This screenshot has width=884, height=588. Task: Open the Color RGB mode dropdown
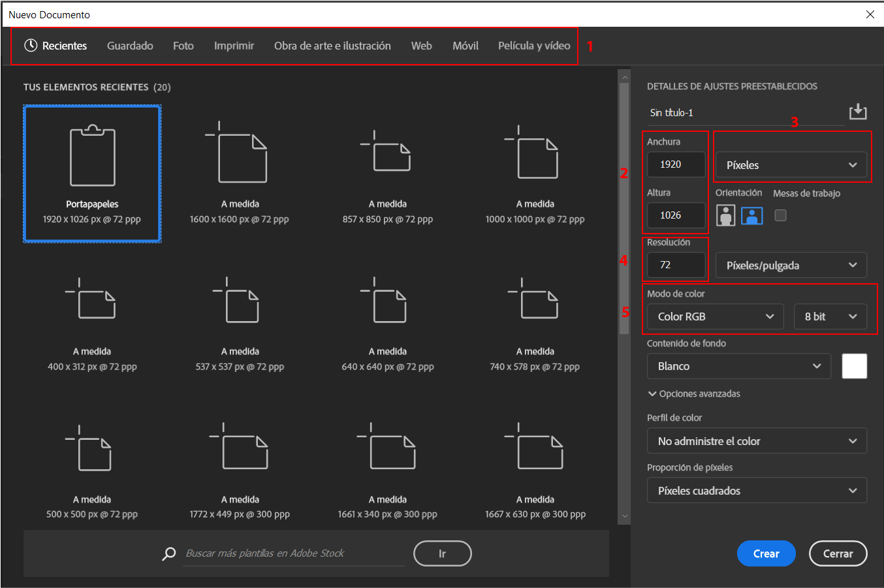pyautogui.click(x=716, y=317)
